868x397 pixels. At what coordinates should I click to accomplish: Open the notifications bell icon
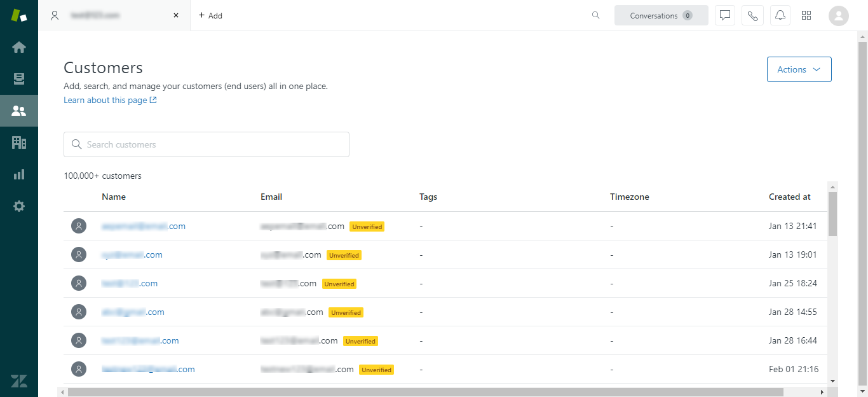click(780, 16)
